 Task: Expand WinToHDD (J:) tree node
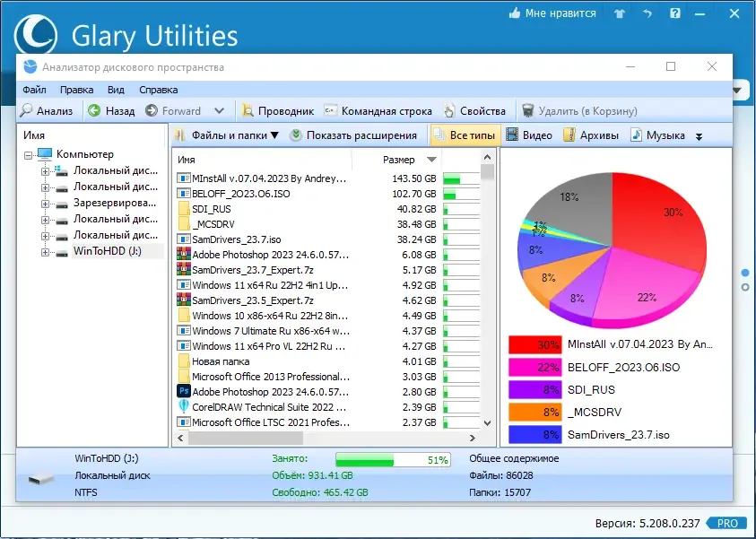click(x=45, y=252)
